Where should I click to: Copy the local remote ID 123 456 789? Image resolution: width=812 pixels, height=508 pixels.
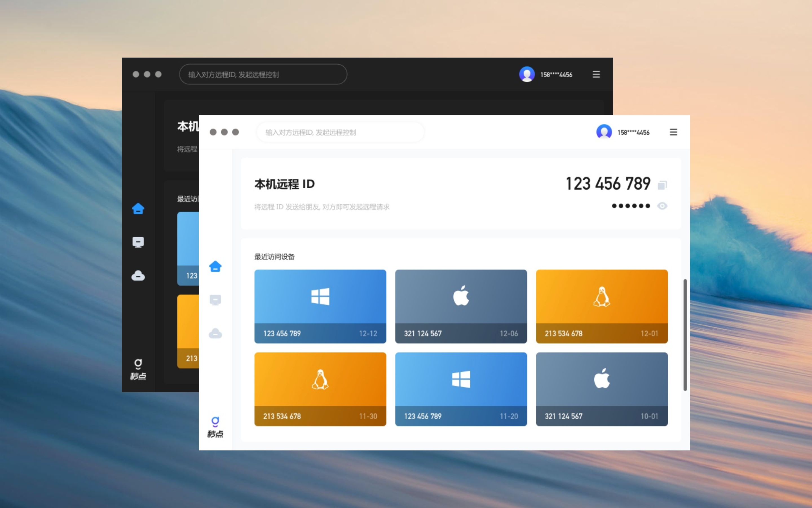662,185
